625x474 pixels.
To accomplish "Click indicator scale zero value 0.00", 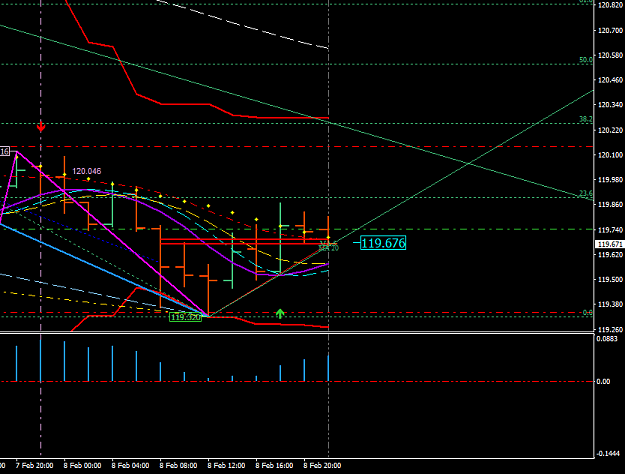I will pos(603,382).
